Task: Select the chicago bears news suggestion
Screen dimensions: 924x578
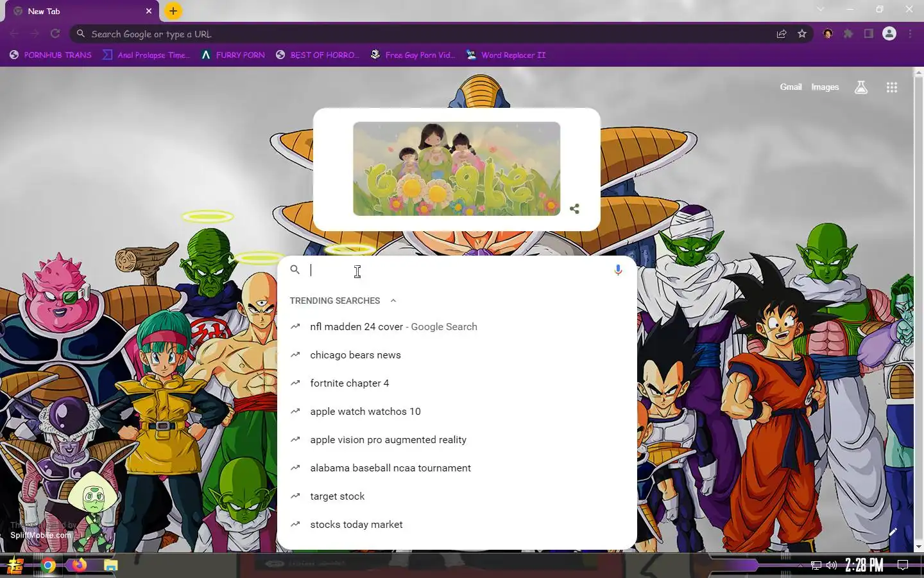Action: tap(457, 355)
